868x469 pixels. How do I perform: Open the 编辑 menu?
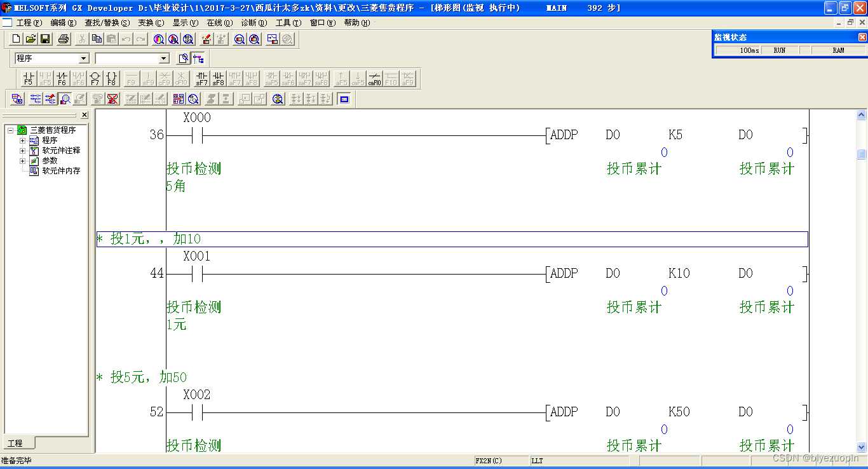point(63,23)
